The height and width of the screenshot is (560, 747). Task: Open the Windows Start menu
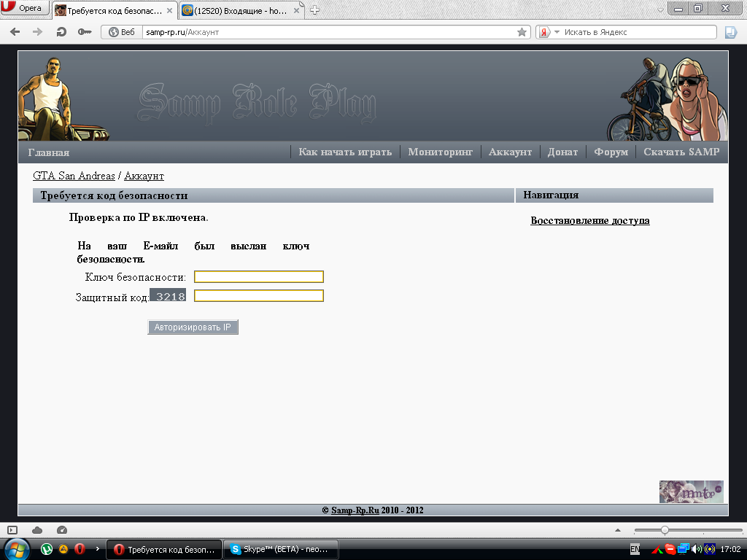pos(16,549)
